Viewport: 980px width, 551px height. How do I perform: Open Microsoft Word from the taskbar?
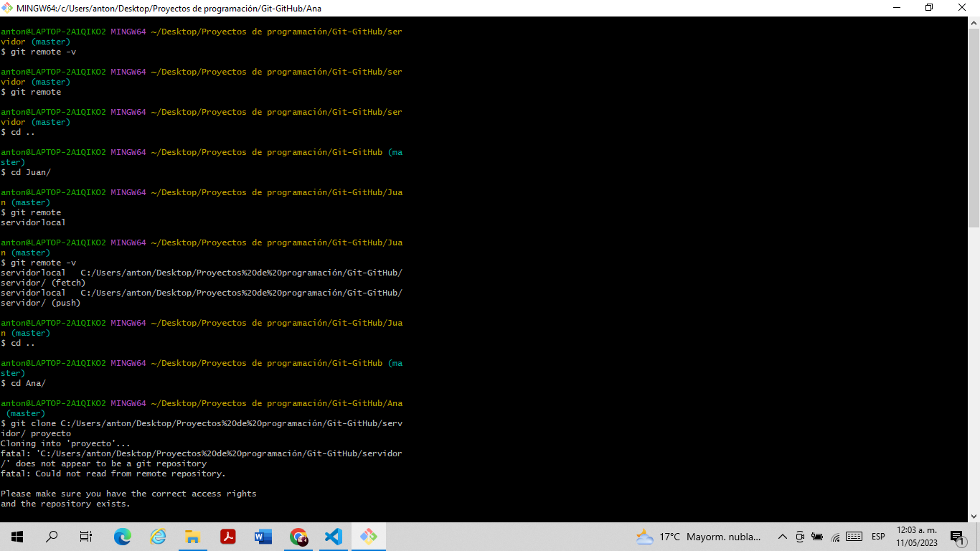pyautogui.click(x=263, y=537)
